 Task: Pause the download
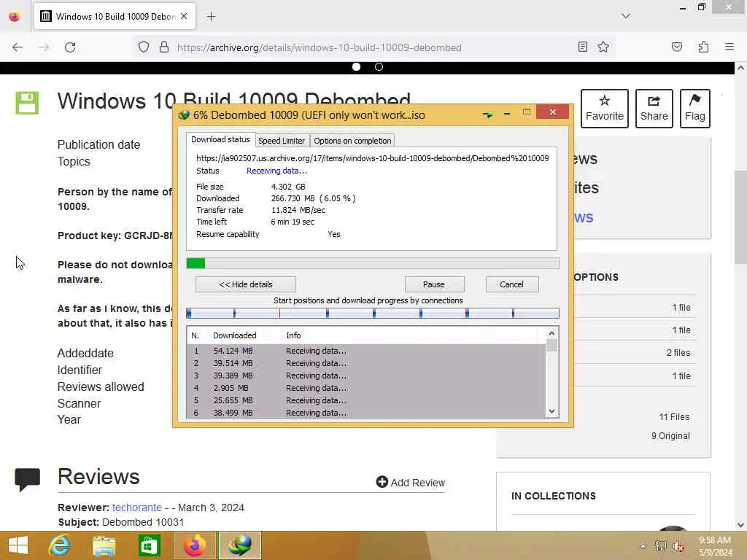pyautogui.click(x=434, y=284)
